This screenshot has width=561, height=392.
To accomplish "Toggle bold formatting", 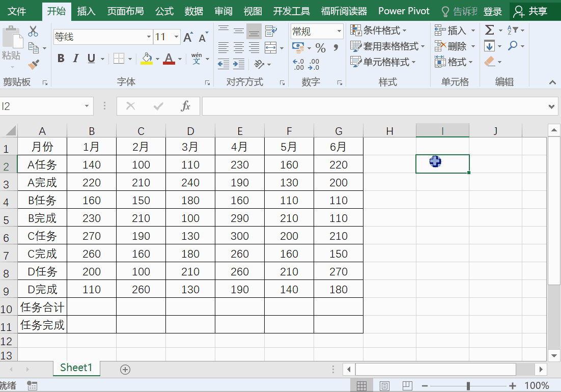I will click(x=61, y=59).
